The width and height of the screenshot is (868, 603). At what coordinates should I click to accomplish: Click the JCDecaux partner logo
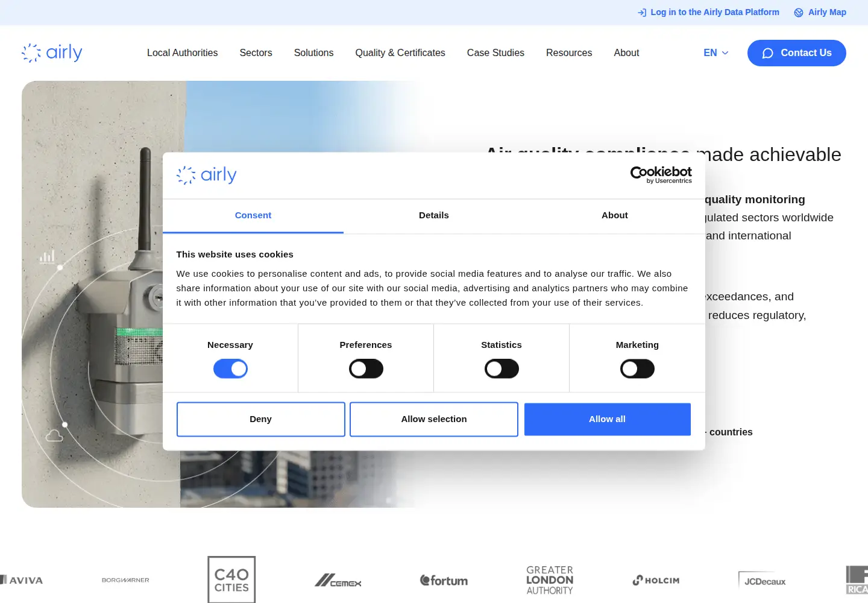(762, 581)
